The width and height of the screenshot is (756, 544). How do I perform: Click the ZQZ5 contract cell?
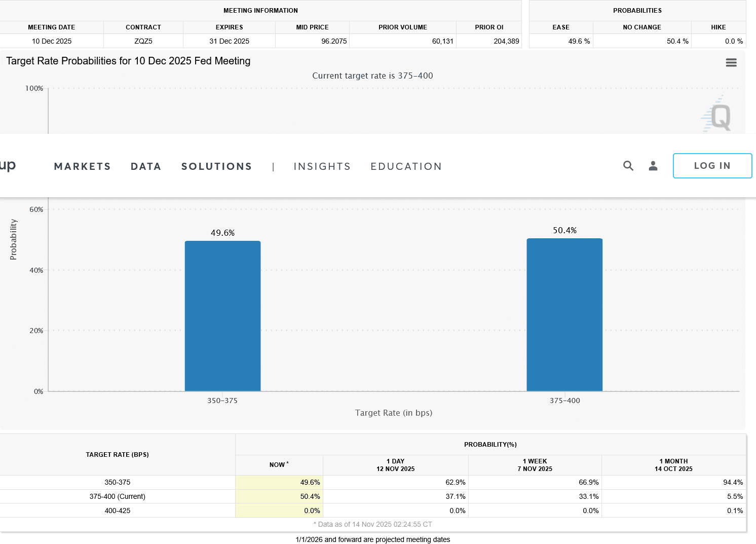(x=143, y=41)
